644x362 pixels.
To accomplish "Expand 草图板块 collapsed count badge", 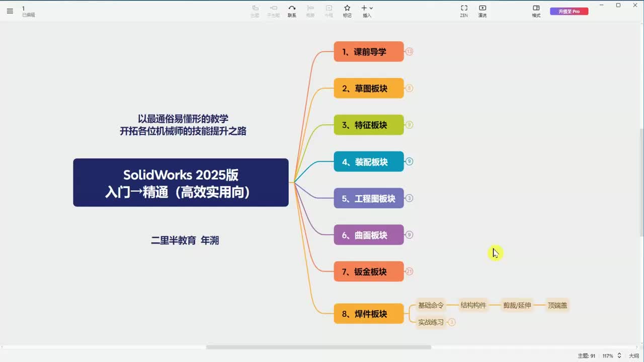I will click(x=410, y=88).
